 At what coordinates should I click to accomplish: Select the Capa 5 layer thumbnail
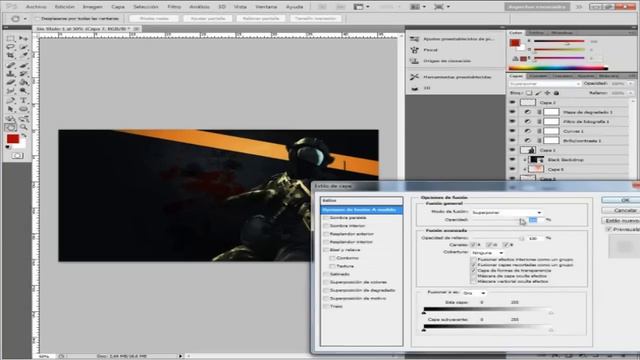pos(535,169)
